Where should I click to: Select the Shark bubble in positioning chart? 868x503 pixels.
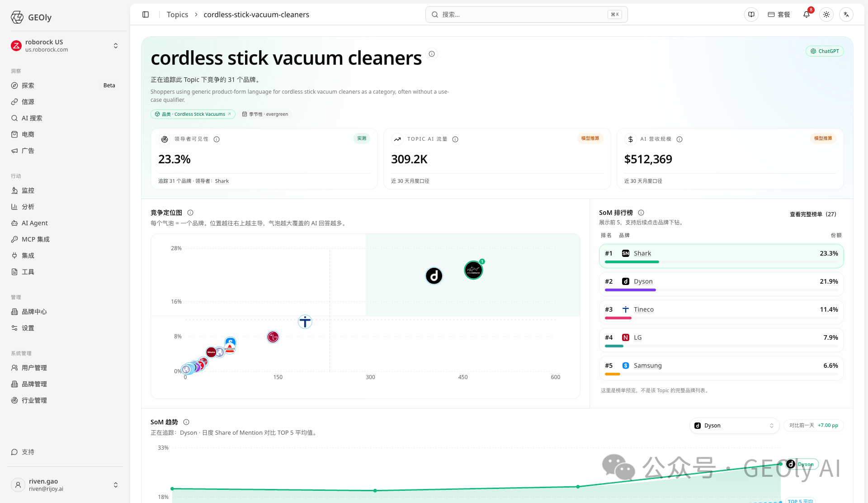474,270
